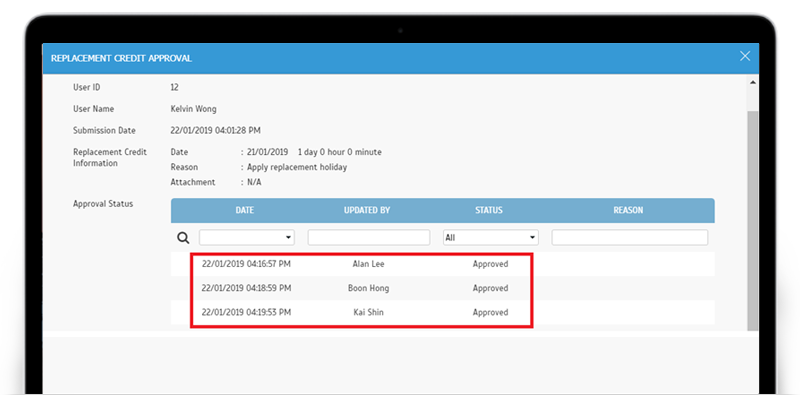Select the 22/01/2019 04:18:59 PM date cell
This screenshot has width=800, height=395.
(246, 288)
